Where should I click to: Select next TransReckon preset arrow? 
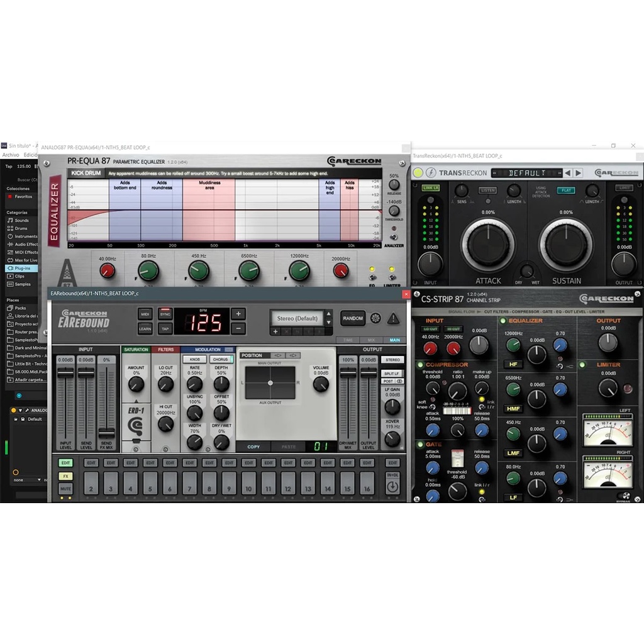579,173
